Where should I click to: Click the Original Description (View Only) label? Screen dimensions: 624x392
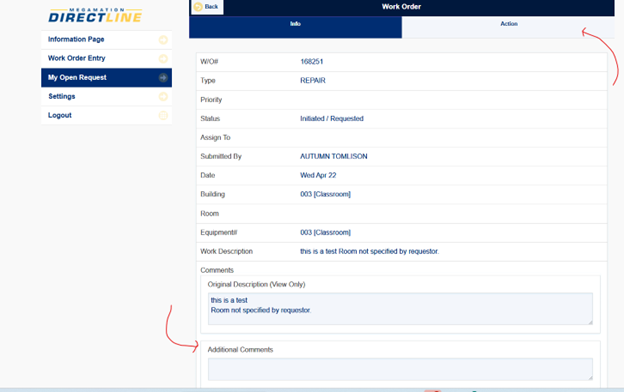click(x=256, y=285)
